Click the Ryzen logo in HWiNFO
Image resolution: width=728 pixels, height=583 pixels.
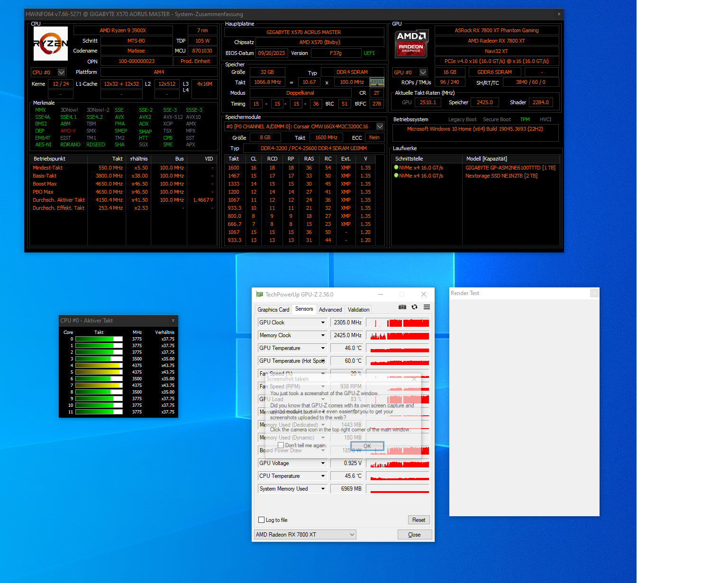coord(51,44)
